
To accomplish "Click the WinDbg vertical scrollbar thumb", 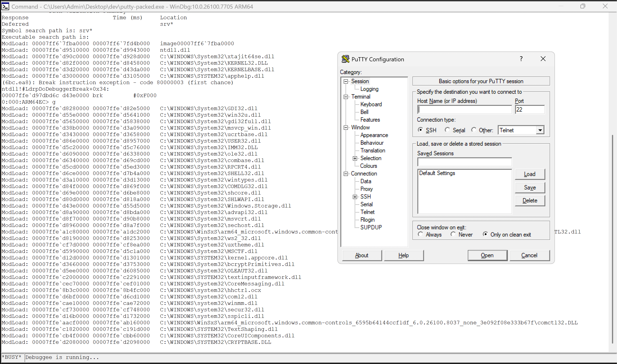I will tap(612, 239).
